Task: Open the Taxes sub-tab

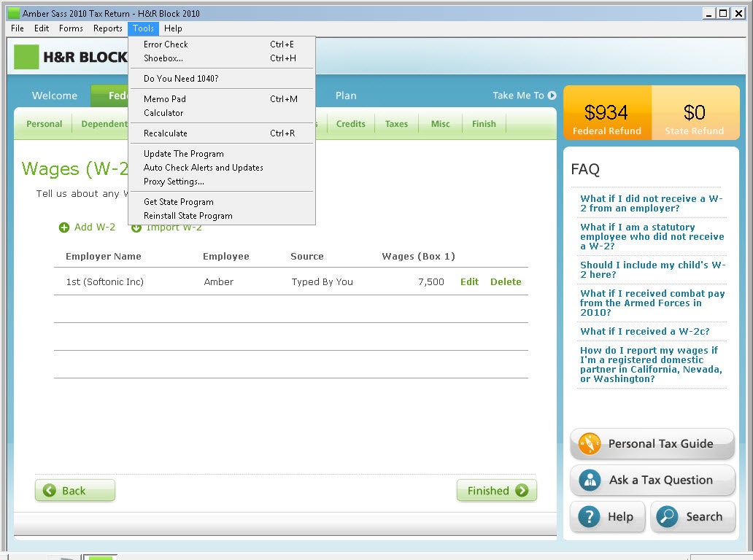Action: (x=396, y=124)
